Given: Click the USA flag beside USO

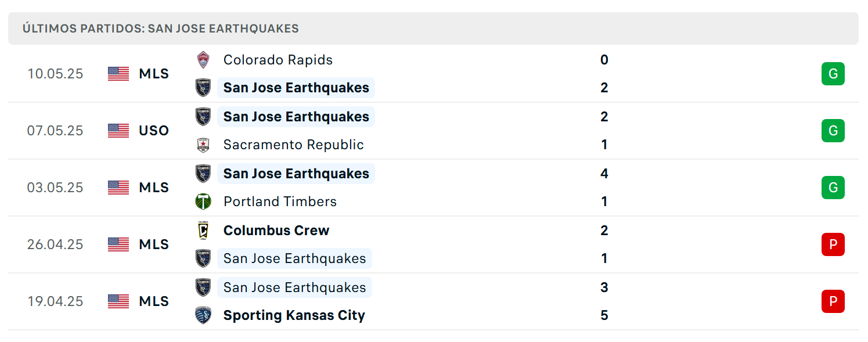Looking at the screenshot, I should [x=118, y=131].
